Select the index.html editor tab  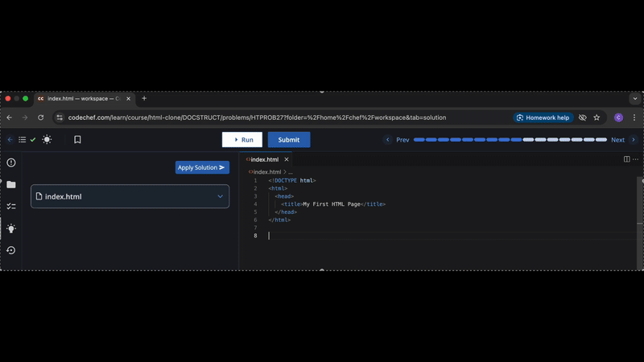[264, 159]
